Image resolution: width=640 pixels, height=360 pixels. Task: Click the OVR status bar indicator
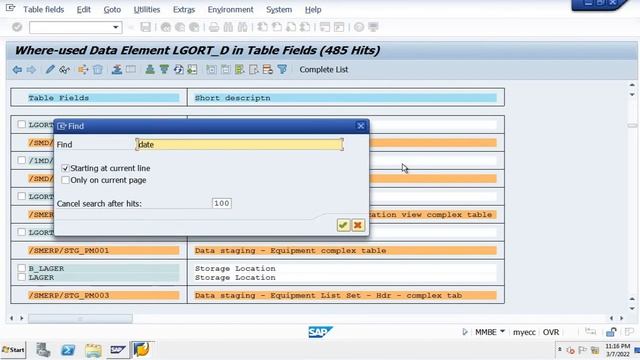tap(551, 332)
